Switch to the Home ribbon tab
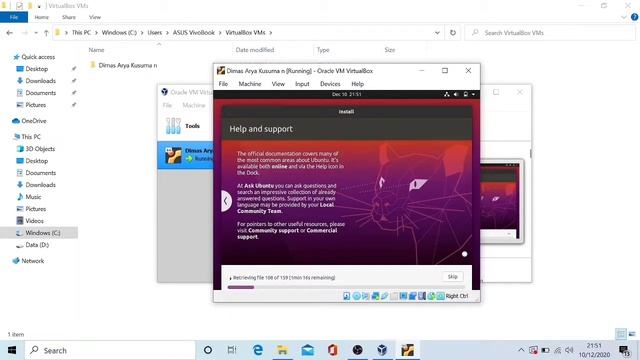Screen dimensions: 640x360 pos(42,17)
